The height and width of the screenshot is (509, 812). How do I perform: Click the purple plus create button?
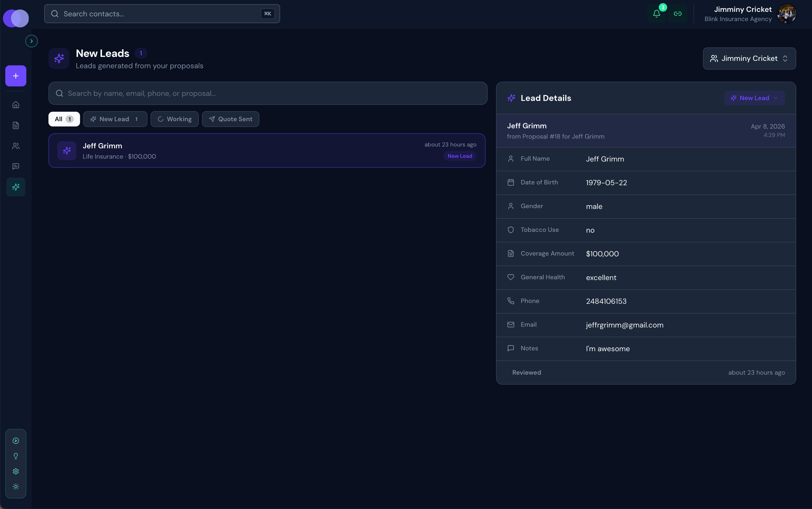click(16, 76)
